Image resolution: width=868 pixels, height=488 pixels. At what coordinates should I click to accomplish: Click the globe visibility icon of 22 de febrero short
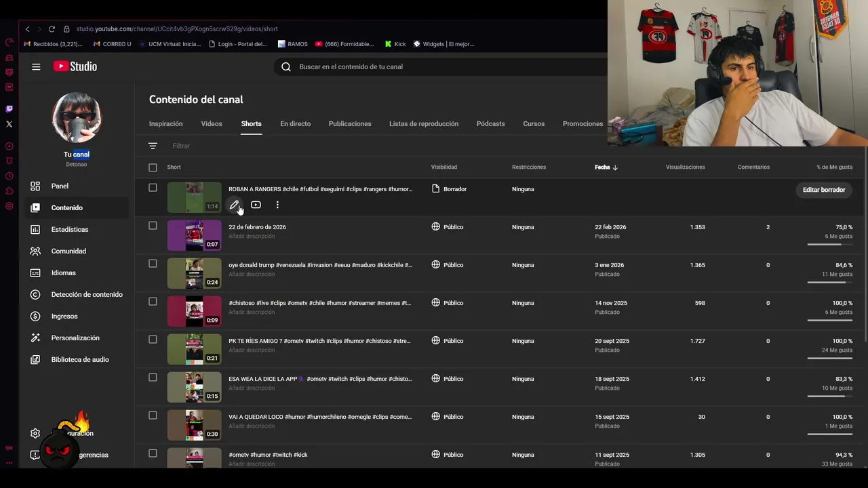[436, 226]
